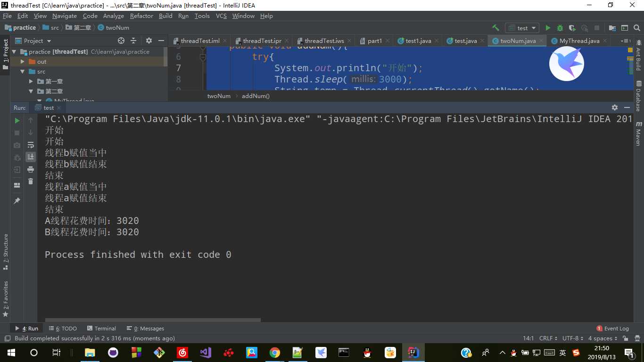The height and width of the screenshot is (362, 644).
Task: Open the Messages tool window
Action: [x=145, y=329]
